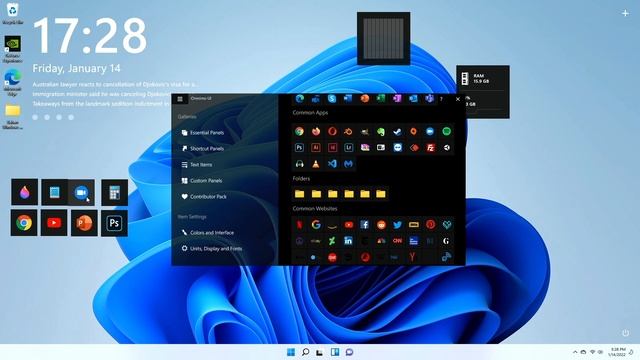Launch Chrome from the desktop shortcut tile
This screenshot has height=360, width=640.
tap(24, 223)
